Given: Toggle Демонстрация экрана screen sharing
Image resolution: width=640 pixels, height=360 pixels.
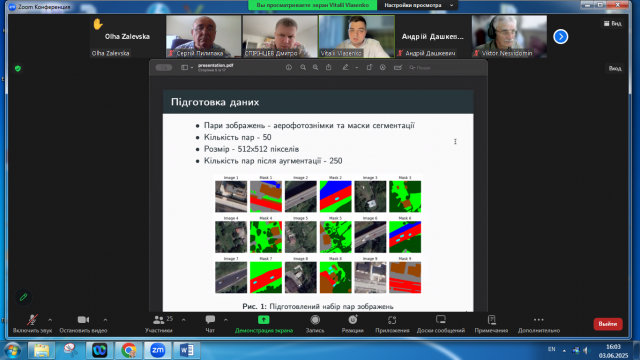Looking at the screenshot, I should 264,324.
